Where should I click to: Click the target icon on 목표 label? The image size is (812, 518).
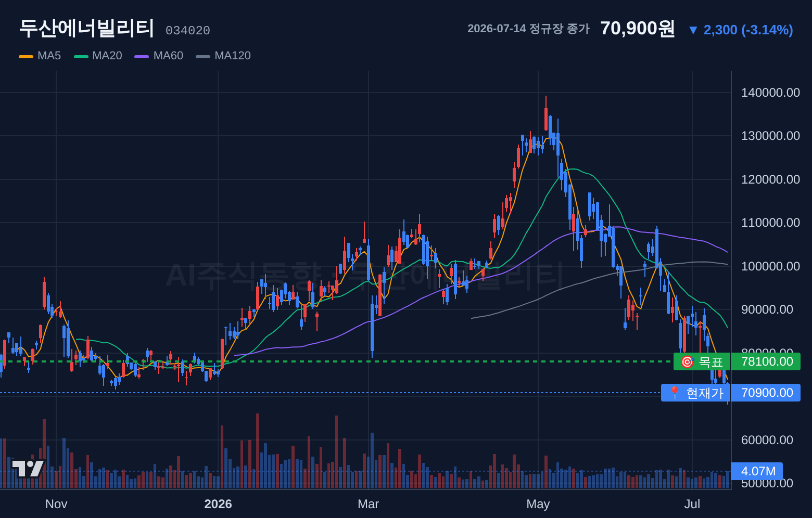click(687, 361)
